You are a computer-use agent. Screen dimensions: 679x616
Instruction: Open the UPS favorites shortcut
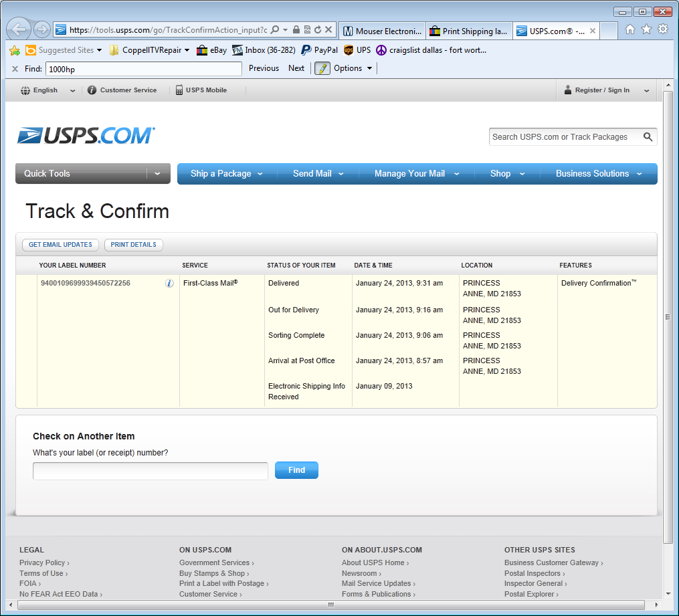click(x=357, y=50)
